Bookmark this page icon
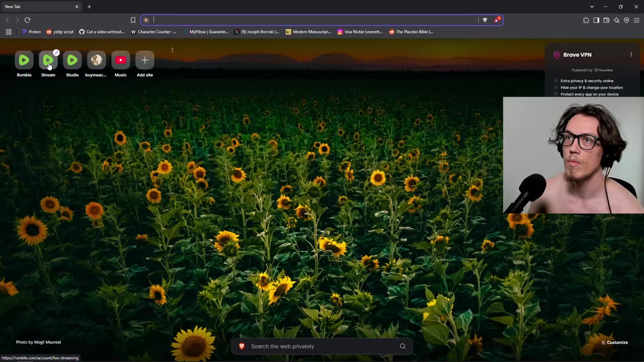The width and height of the screenshot is (644, 362). [x=133, y=20]
